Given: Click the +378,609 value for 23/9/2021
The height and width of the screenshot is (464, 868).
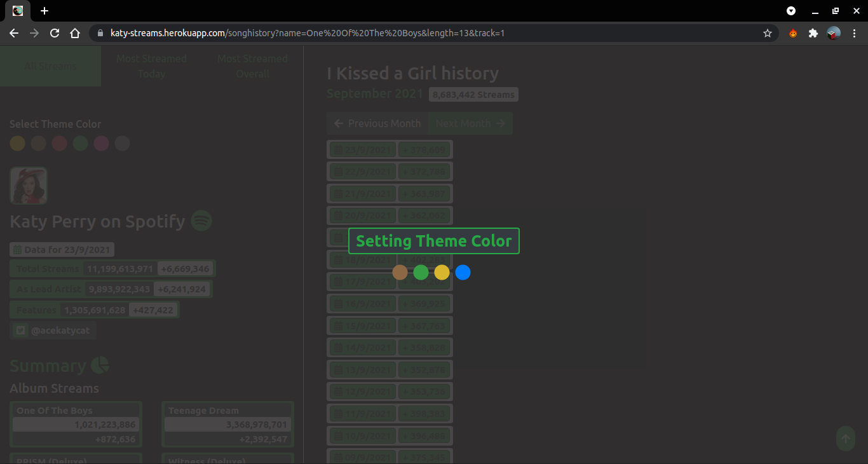Looking at the screenshot, I should 424,150.
